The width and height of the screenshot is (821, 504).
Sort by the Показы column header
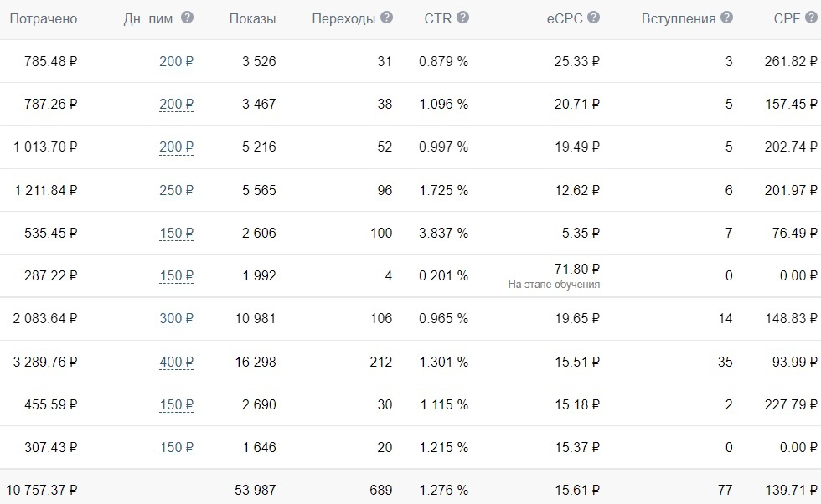[x=252, y=19]
